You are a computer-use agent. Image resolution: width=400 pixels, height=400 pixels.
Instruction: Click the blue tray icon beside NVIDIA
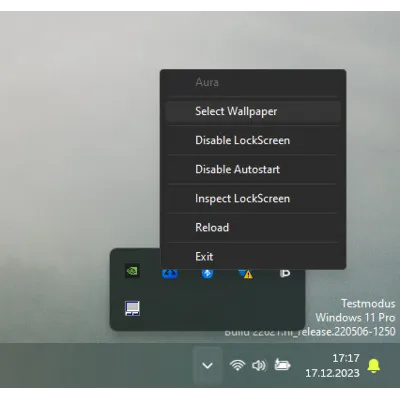(x=170, y=273)
